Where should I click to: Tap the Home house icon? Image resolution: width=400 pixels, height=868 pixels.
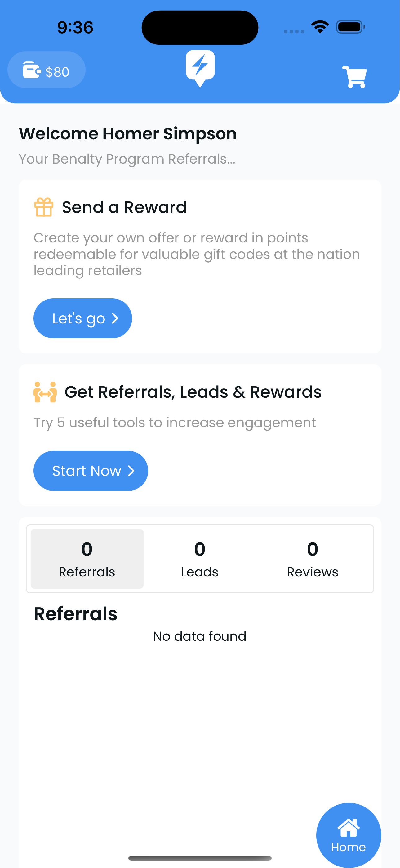(x=348, y=828)
